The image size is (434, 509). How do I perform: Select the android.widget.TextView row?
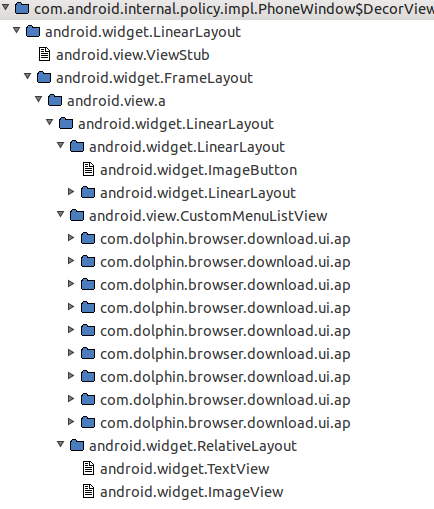pos(184,469)
